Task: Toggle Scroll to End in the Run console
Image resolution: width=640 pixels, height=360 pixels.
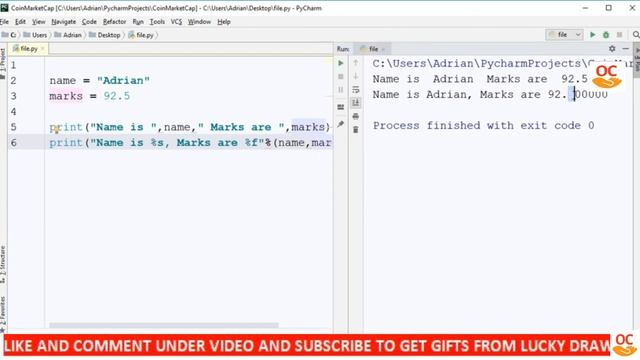Action: [x=356, y=102]
